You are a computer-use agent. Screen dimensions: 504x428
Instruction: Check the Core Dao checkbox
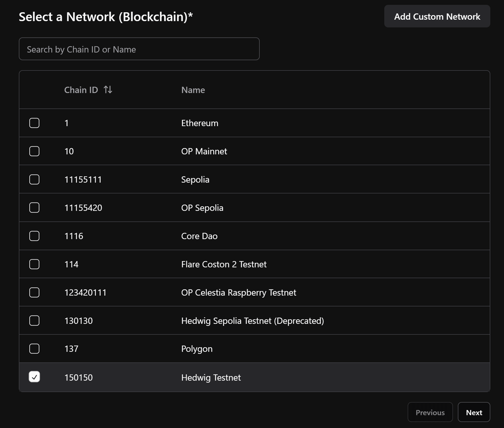[34, 236]
